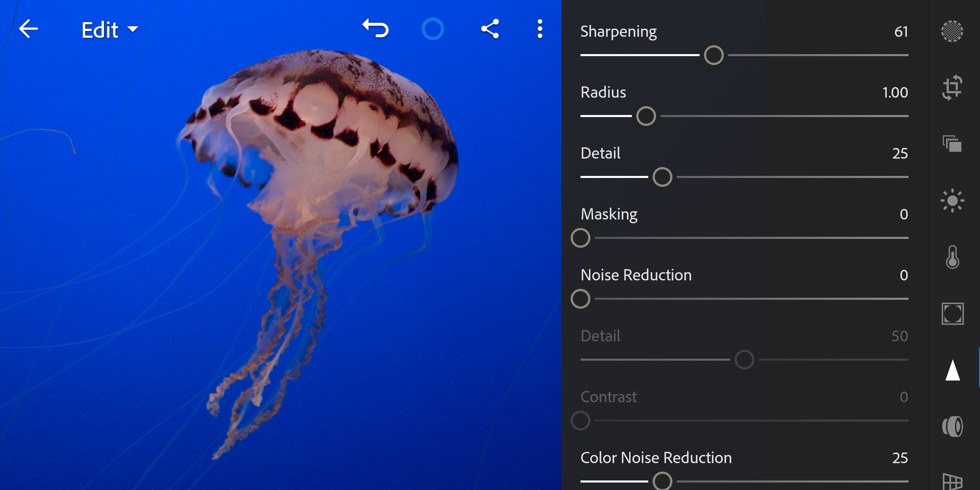Open the Light panel sun icon
The height and width of the screenshot is (490, 980).
952,200
